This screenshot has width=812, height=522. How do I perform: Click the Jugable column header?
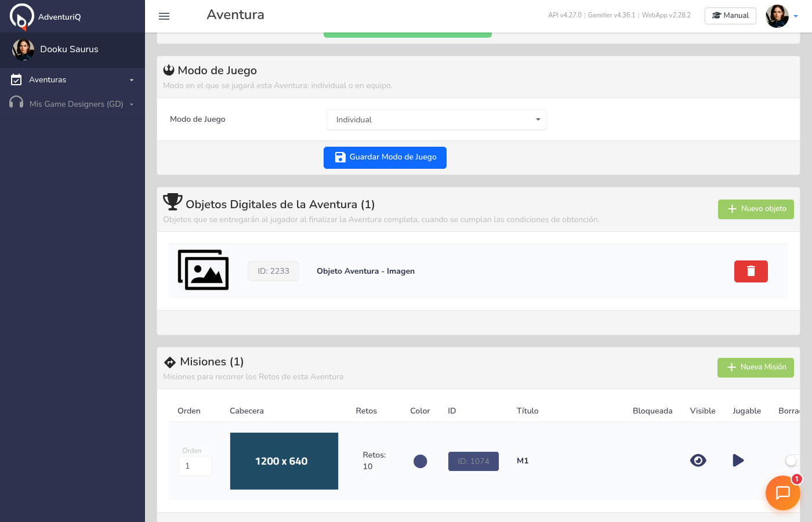[746, 411]
